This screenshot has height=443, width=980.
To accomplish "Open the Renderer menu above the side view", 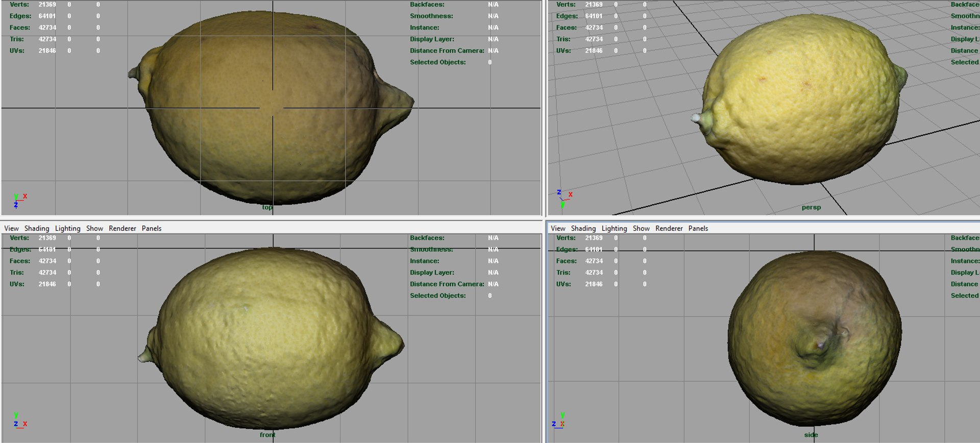I will point(669,228).
